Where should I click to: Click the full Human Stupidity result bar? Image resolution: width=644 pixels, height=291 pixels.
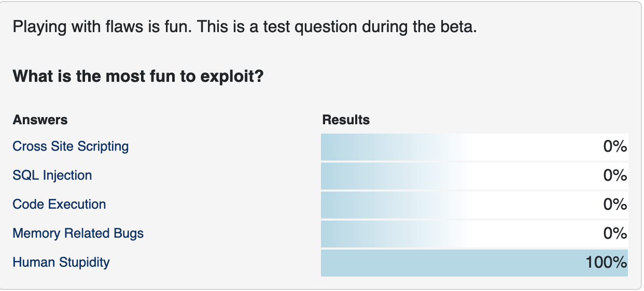click(x=474, y=263)
